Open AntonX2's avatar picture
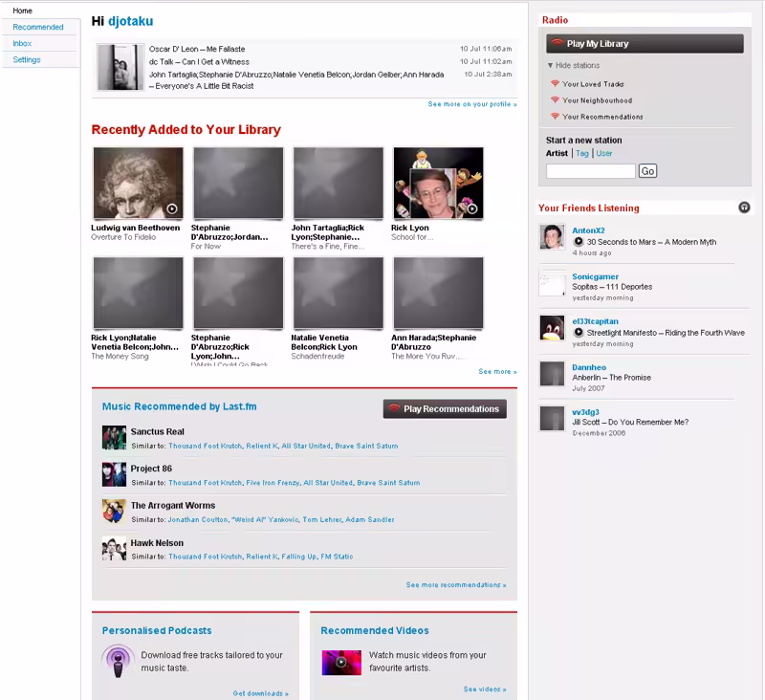 pyautogui.click(x=552, y=237)
